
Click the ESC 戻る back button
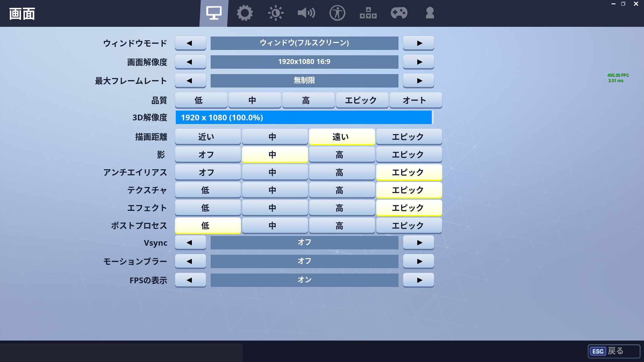(x=613, y=351)
